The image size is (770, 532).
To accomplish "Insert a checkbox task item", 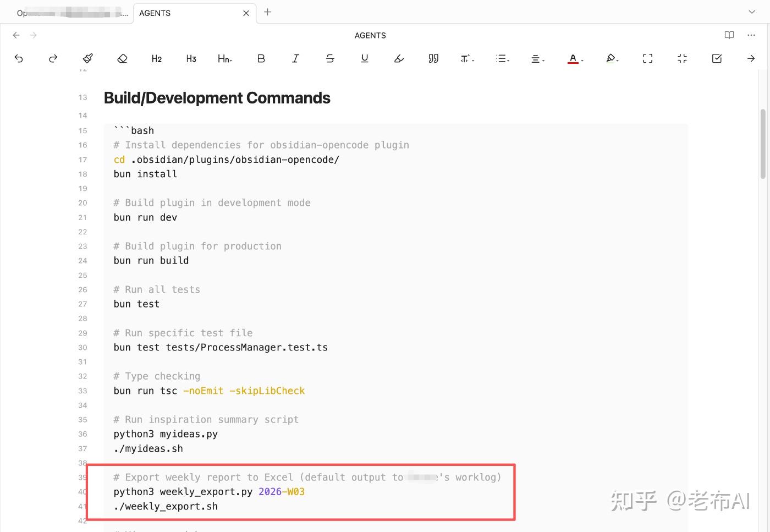I will point(717,58).
